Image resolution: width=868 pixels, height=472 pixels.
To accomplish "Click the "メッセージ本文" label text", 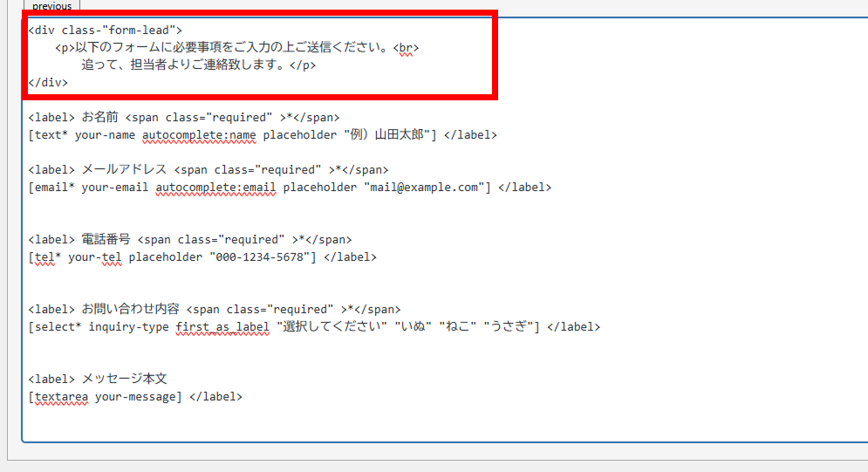I will pyautogui.click(x=124, y=380).
